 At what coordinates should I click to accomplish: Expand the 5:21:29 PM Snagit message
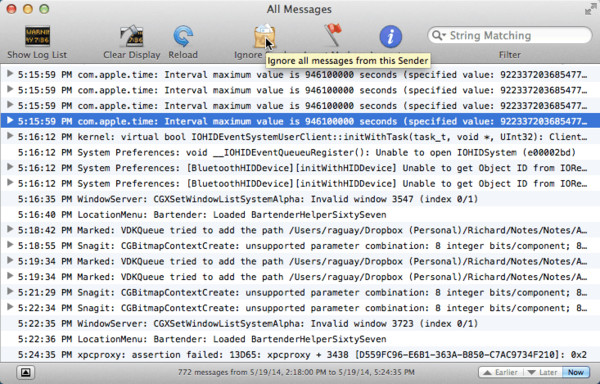[x=10, y=292]
